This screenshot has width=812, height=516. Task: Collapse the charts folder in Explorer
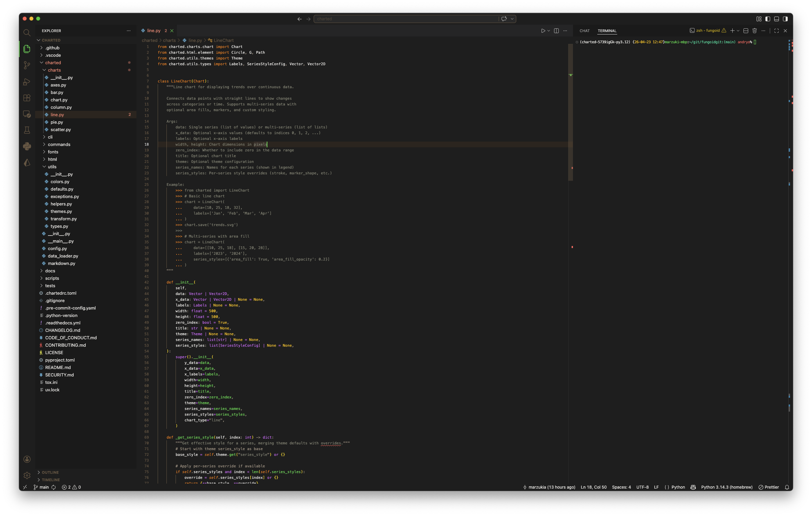point(55,70)
